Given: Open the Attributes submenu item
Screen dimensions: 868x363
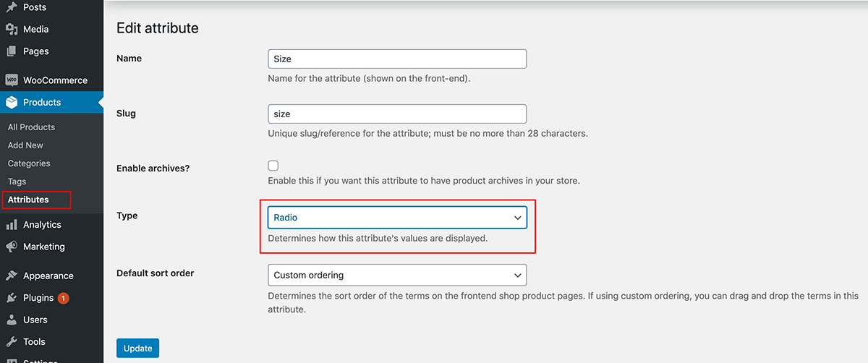Looking at the screenshot, I should pos(28,200).
